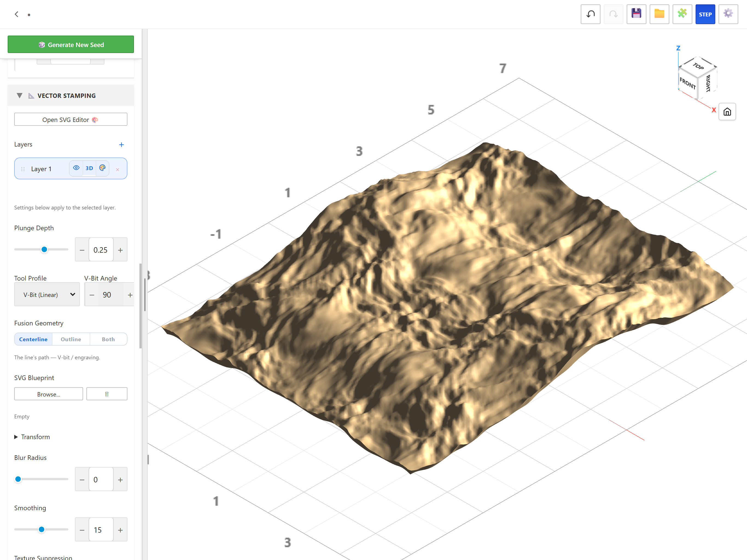Increase Plunge Depth with plus
Image resolution: width=747 pixels, height=560 pixels.
click(x=120, y=250)
